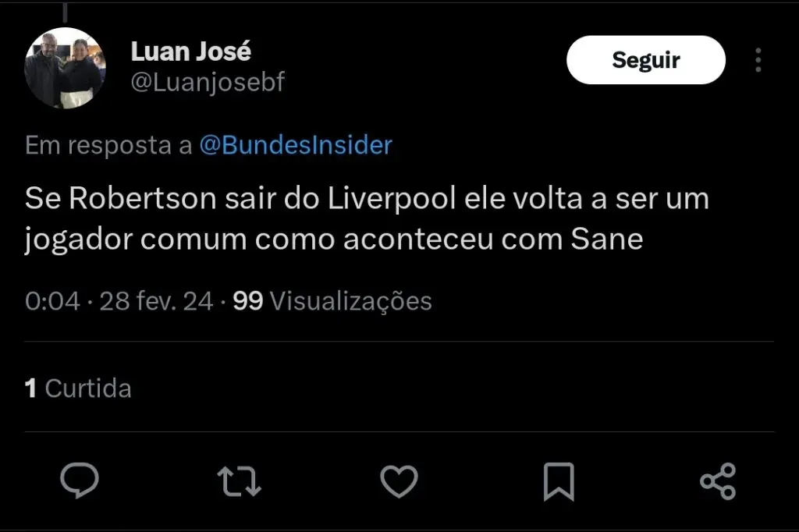View who liked via 1 Curtida

[x=78, y=388]
